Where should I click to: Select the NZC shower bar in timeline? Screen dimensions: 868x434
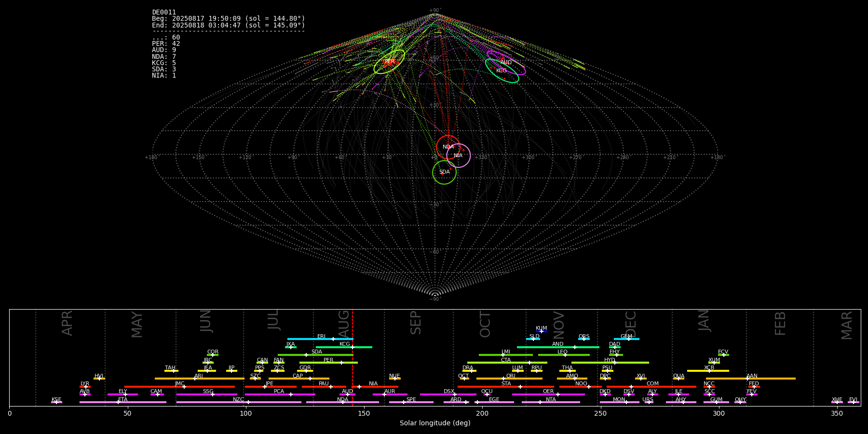239,402
